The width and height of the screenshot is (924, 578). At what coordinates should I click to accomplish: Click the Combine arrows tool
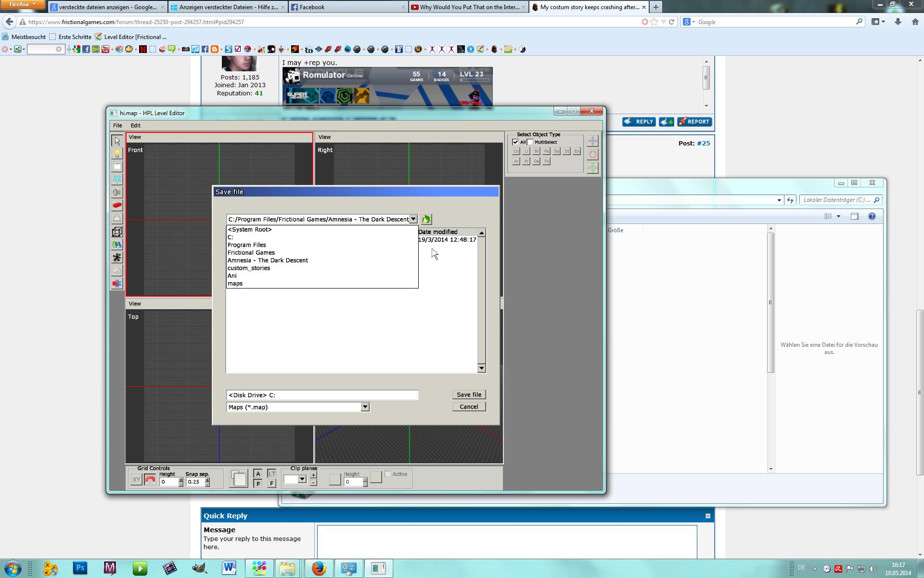(x=117, y=284)
